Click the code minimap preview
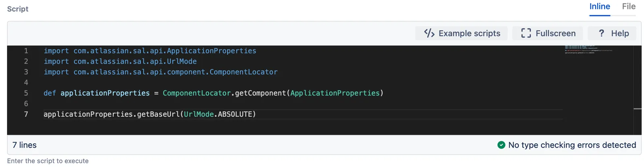 pyautogui.click(x=588, y=49)
